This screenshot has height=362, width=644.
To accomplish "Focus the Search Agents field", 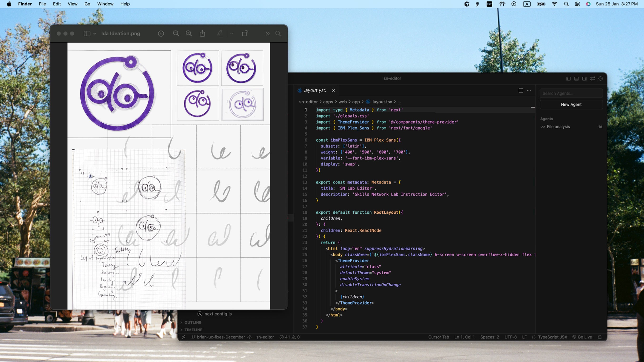I will point(571,93).
